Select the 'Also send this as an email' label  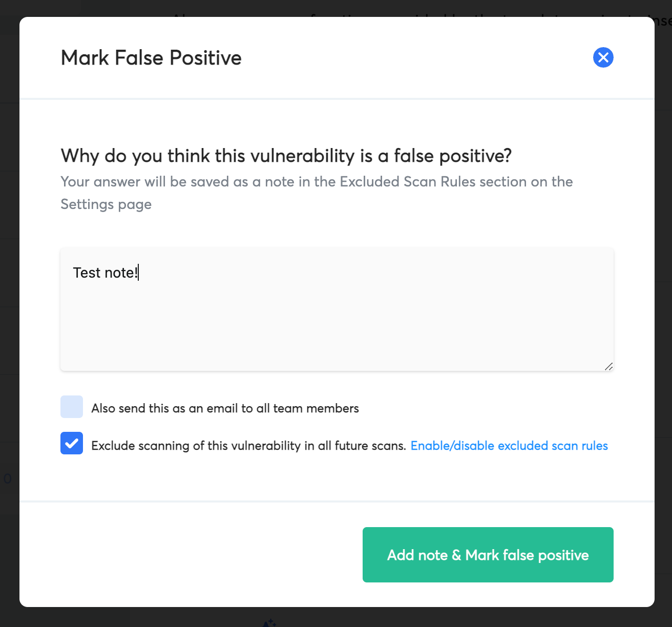pyautogui.click(x=225, y=408)
